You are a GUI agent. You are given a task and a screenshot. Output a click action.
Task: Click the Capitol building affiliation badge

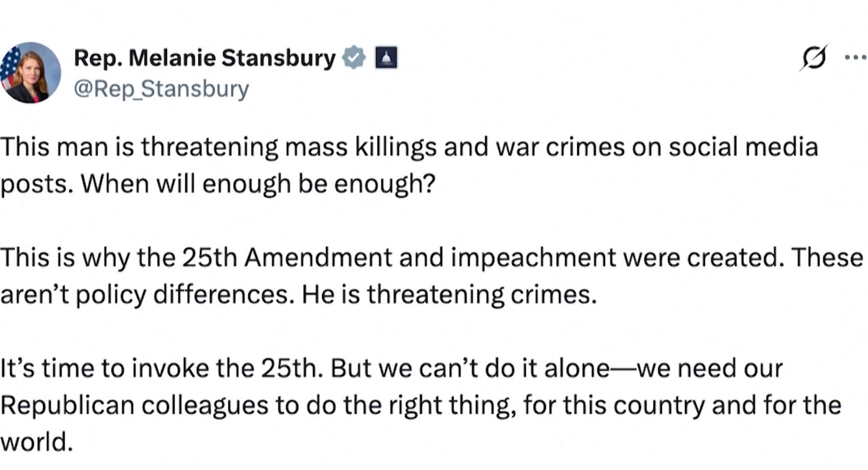click(386, 57)
